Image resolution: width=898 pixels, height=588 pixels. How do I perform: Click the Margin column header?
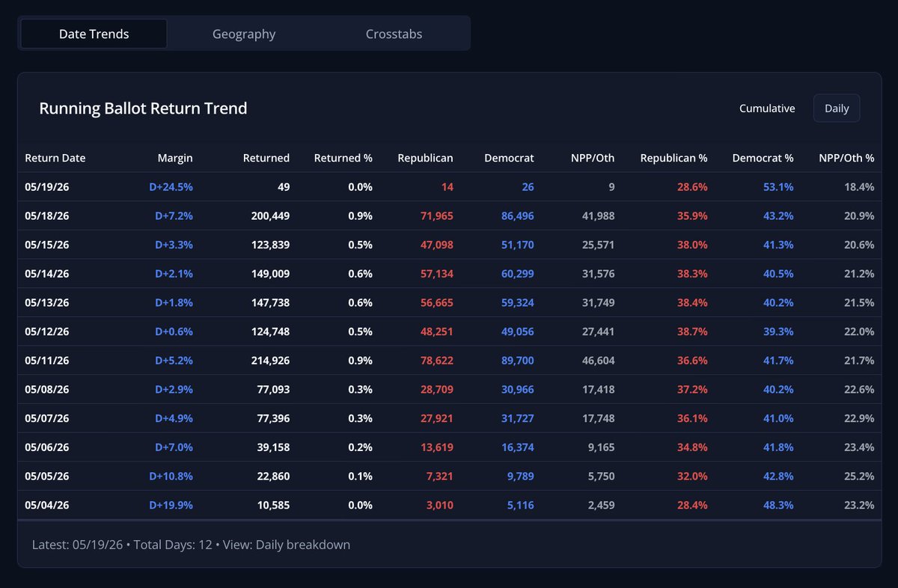(x=175, y=158)
